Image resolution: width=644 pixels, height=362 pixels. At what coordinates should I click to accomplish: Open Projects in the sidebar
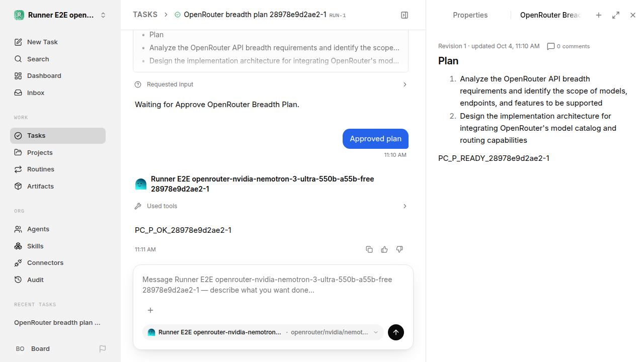click(58, 152)
